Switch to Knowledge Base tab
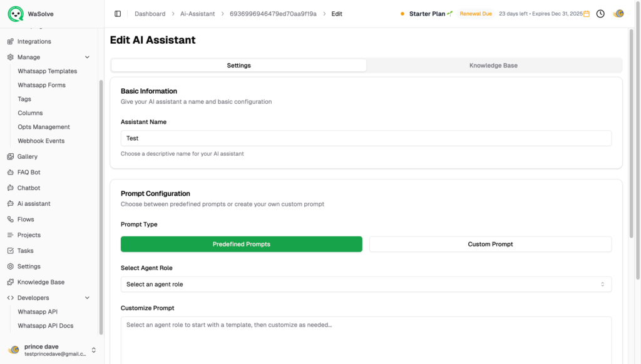Image resolution: width=641 pixels, height=364 pixels. click(493, 65)
